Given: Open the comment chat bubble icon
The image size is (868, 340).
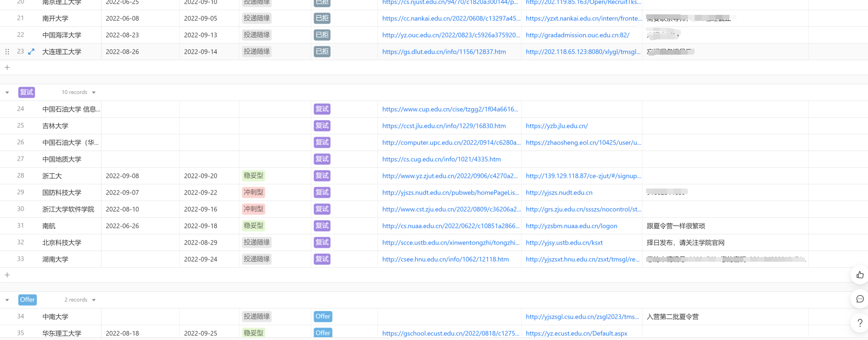Looking at the screenshot, I should coord(860,299).
